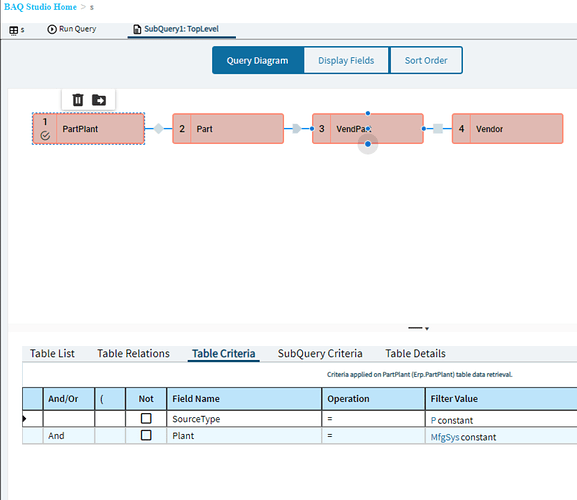Click the checkmark icon on PartPlant table
The width and height of the screenshot is (577, 500).
(x=45, y=136)
